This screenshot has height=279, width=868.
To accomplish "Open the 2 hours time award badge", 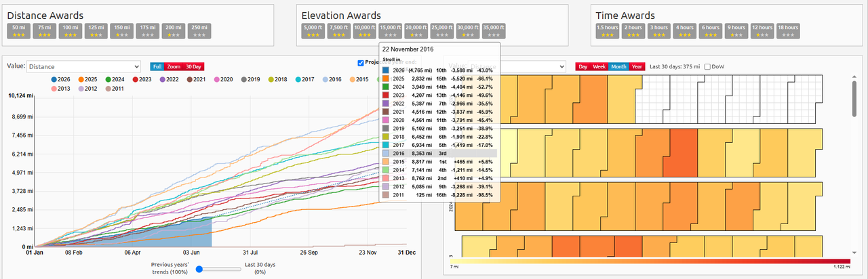I will coord(633,30).
